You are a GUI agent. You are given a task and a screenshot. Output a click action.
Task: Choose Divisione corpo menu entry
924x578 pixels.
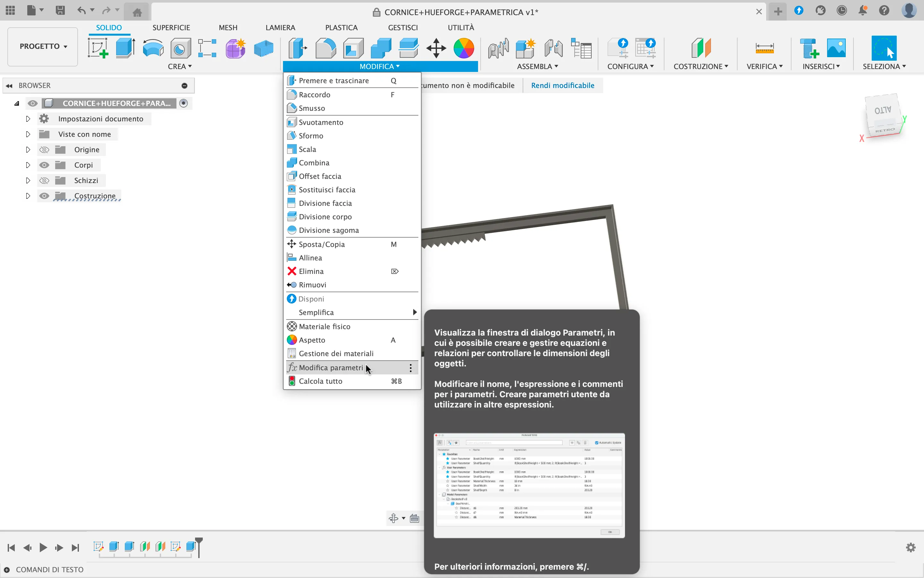click(x=352, y=217)
